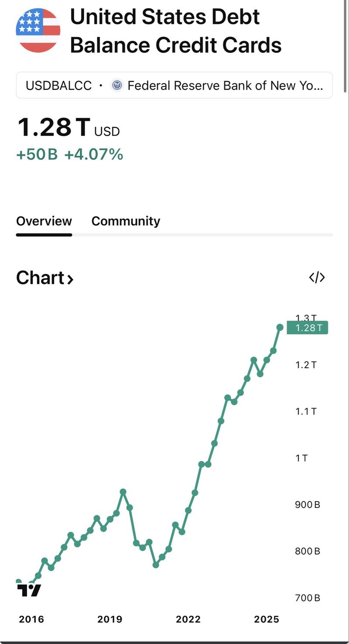Tap the United States flag icon
Image resolution: width=349 pixels, height=644 pixels.
point(38,31)
